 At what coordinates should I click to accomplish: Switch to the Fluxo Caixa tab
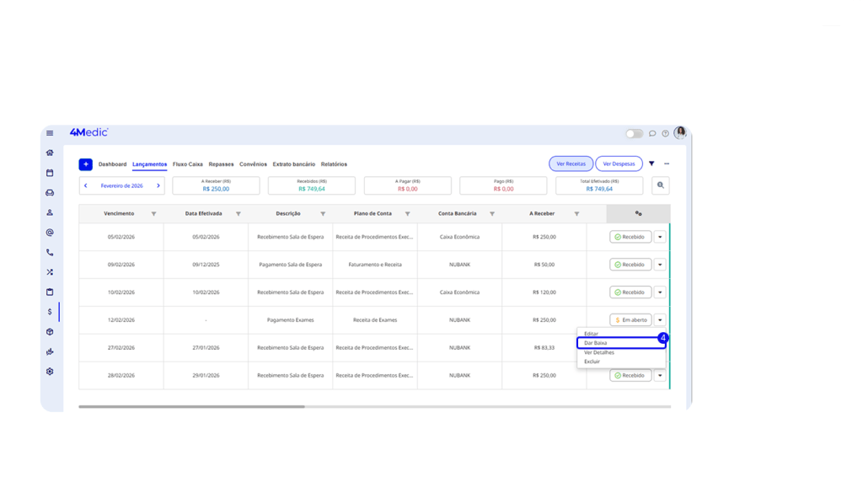point(187,164)
